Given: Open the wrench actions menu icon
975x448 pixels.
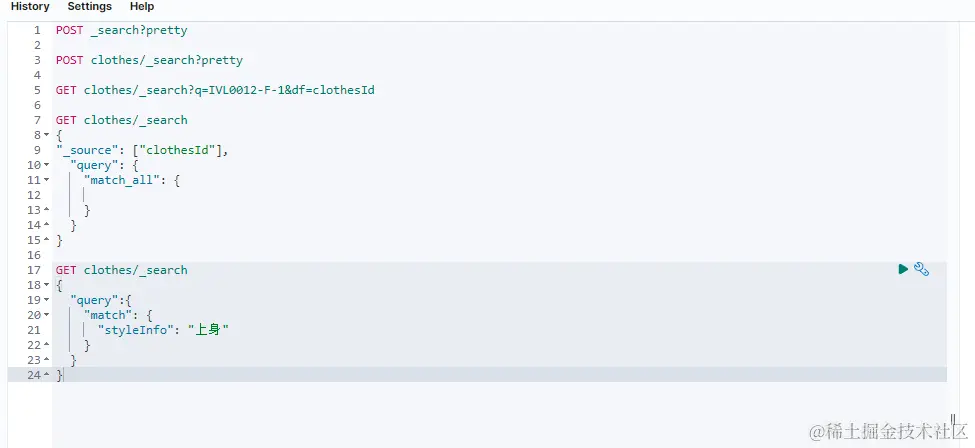Looking at the screenshot, I should click(922, 269).
